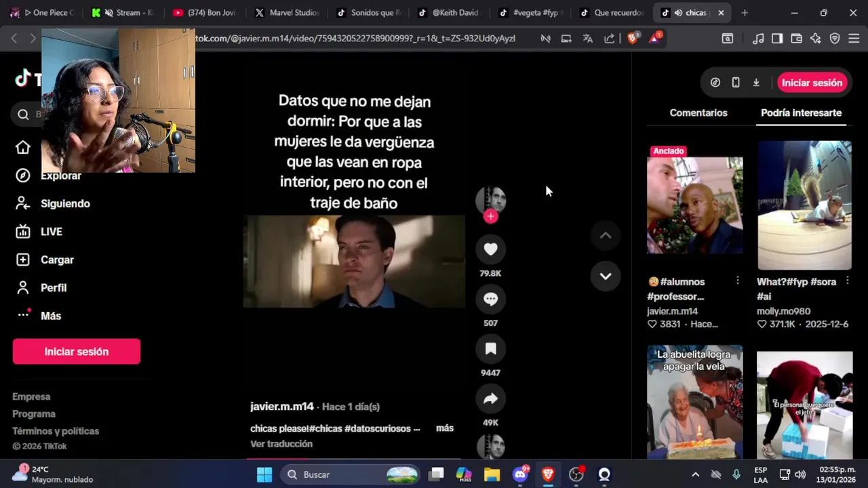Open the tab search icon in toolbar
This screenshot has width=868, height=488.
[x=728, y=39]
